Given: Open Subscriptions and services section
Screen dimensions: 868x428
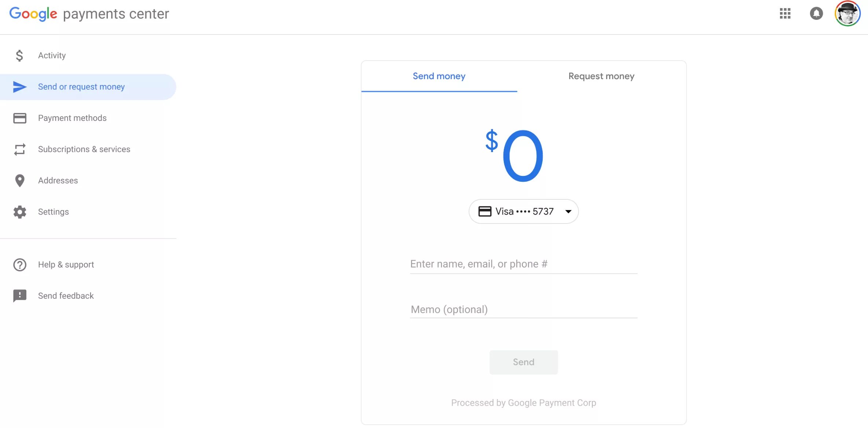Looking at the screenshot, I should [84, 149].
